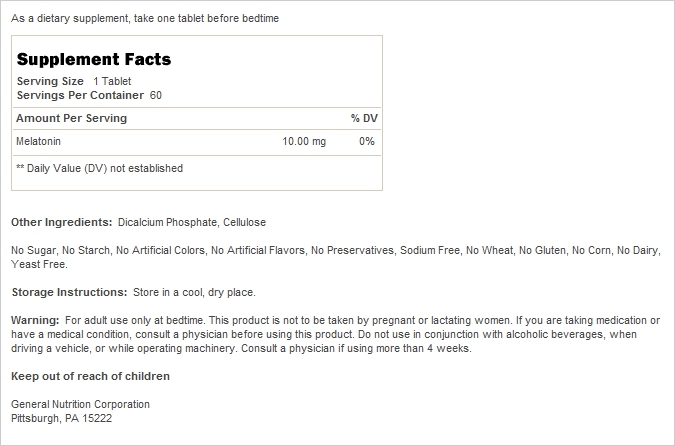Click the Keep out of reach of children notice
Viewport: 675px width, 446px height.
(90, 376)
